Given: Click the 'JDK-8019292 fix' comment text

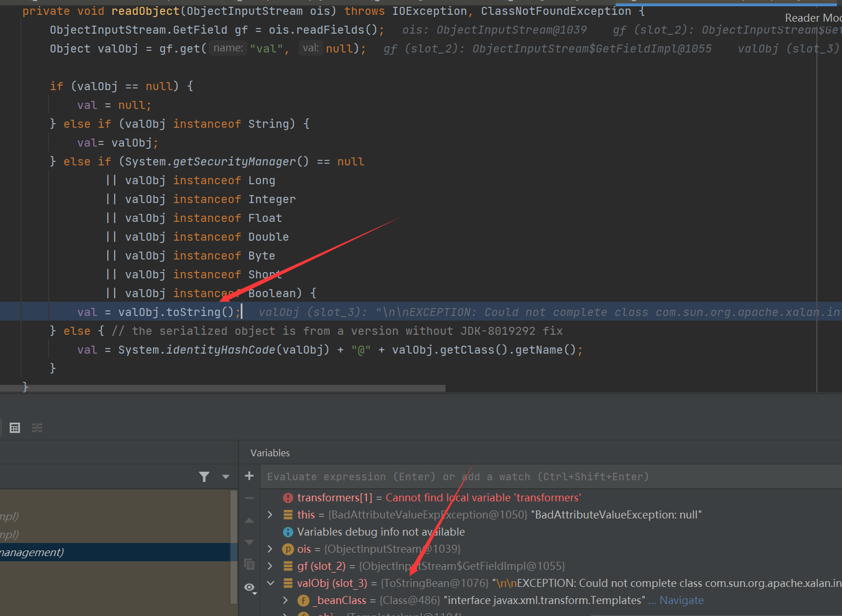Looking at the screenshot, I should tap(512, 331).
